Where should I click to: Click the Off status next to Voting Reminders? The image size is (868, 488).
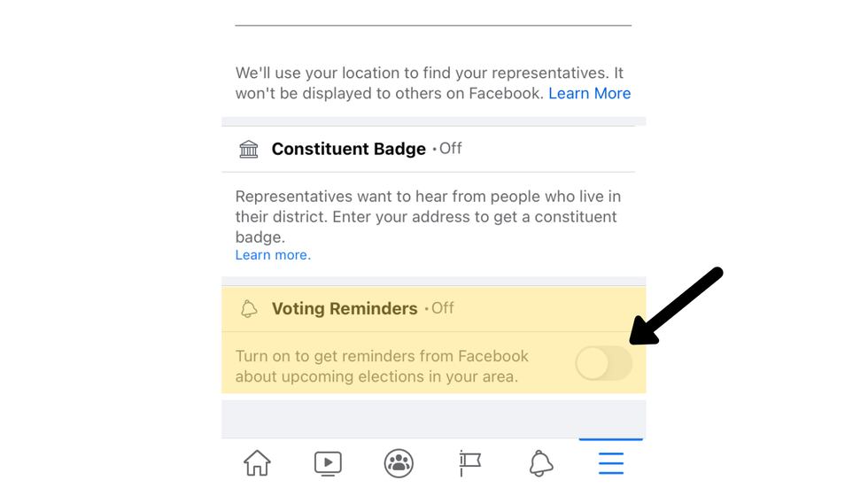[x=442, y=308]
